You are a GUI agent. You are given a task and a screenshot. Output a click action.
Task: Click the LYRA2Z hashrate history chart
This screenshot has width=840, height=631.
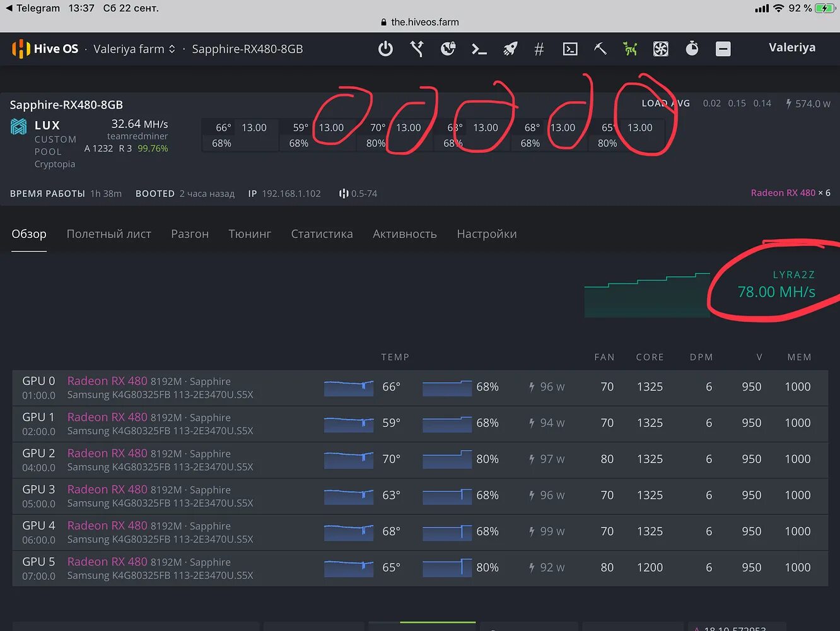pyautogui.click(x=648, y=295)
